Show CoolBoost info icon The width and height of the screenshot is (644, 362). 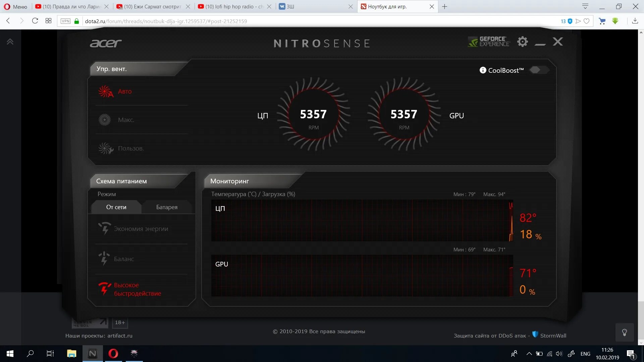pyautogui.click(x=483, y=70)
